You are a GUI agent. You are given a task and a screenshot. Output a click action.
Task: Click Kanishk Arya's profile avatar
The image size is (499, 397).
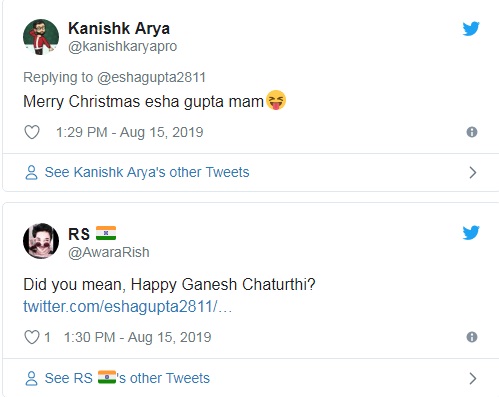[x=41, y=37]
